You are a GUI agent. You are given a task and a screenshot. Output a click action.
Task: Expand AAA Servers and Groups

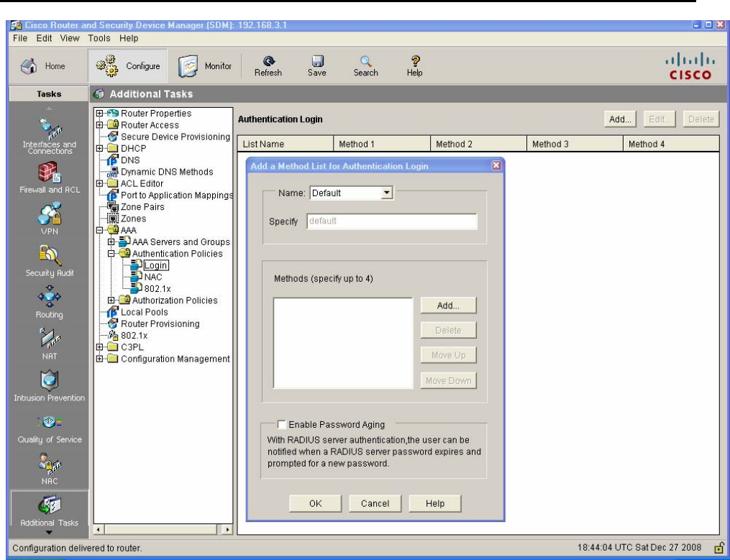(x=111, y=242)
